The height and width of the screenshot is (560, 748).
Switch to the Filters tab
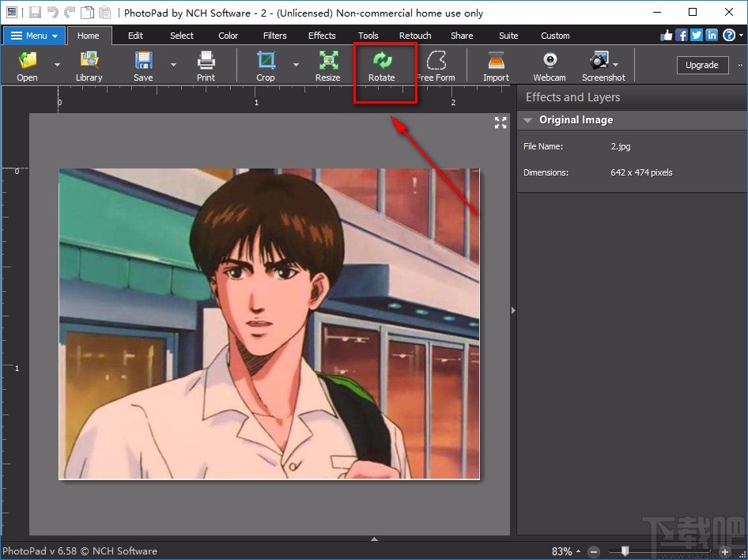[275, 36]
